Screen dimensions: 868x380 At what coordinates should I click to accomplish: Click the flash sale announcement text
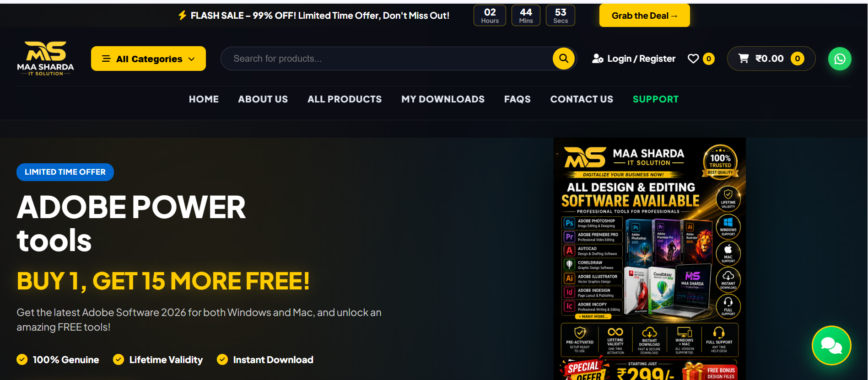320,16
